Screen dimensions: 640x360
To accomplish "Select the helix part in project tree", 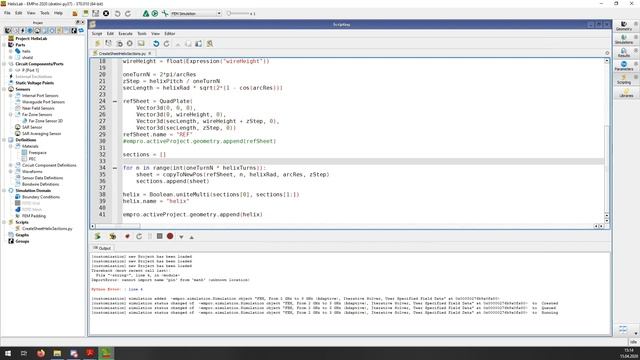I will (26, 51).
